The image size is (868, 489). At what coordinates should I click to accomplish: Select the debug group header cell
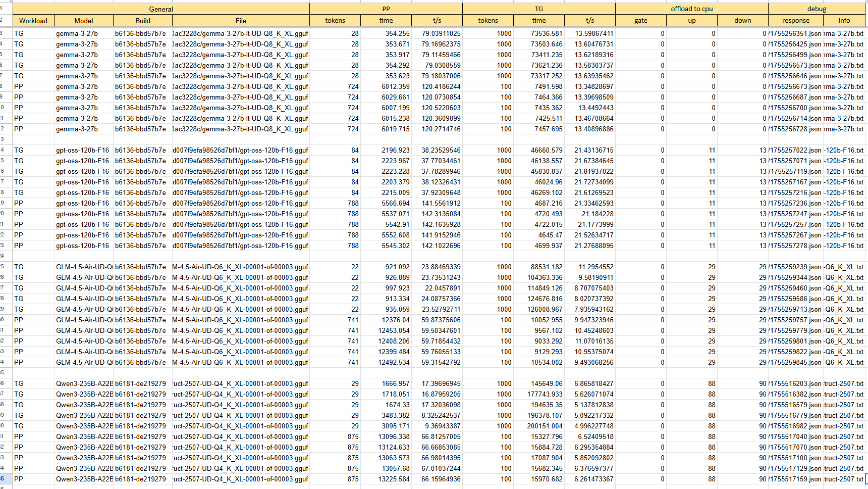817,9
